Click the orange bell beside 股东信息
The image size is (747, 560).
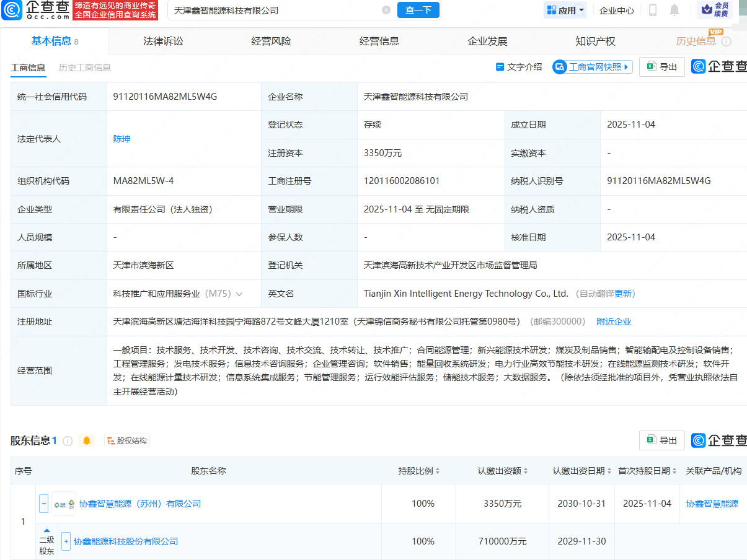pyautogui.click(x=87, y=440)
